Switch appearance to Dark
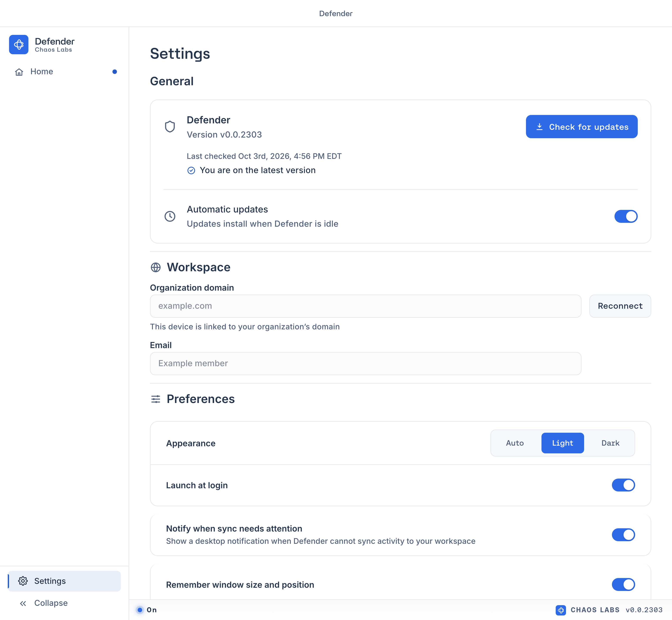Viewport: 672px width, 620px height. [x=610, y=443]
